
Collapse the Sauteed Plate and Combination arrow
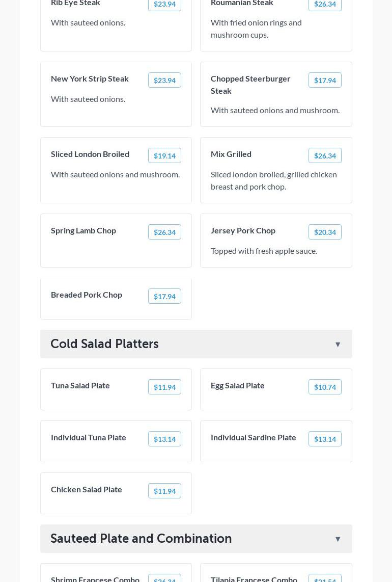coord(338,539)
